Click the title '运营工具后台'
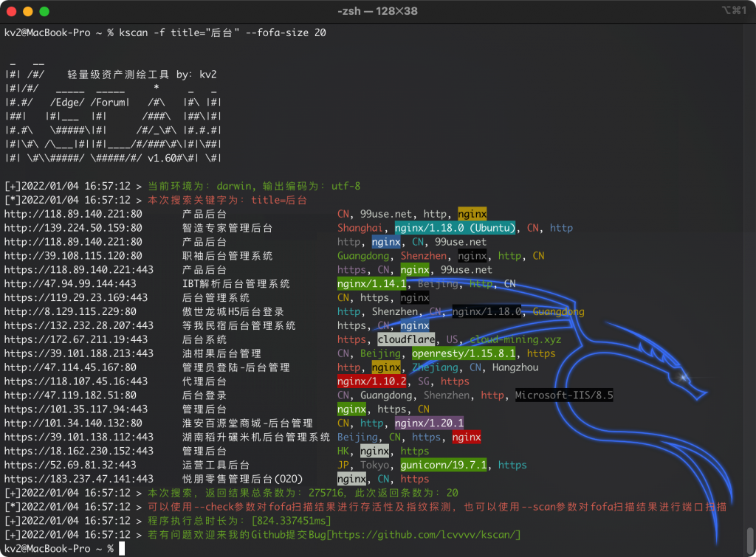The height and width of the screenshot is (557, 756). tap(216, 466)
